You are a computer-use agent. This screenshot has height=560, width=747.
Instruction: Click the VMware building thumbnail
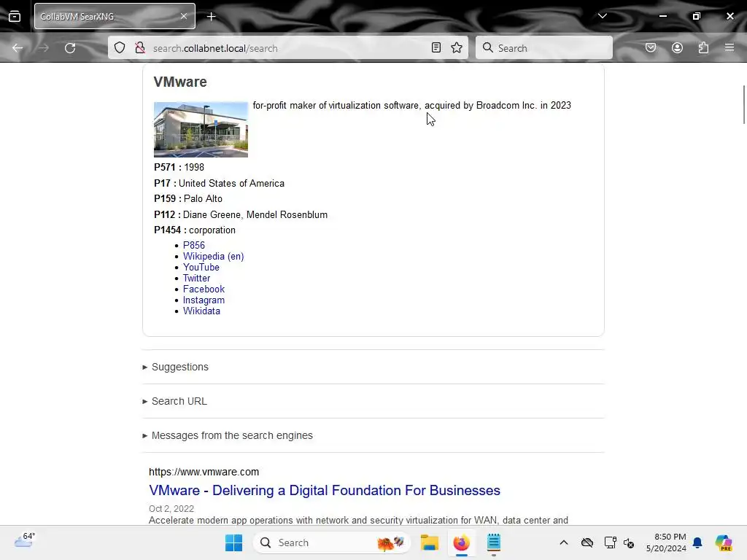(x=201, y=130)
